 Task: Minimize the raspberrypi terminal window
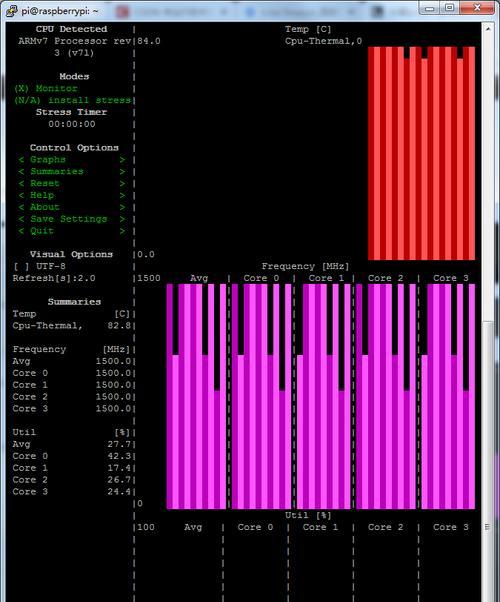[430, 8]
